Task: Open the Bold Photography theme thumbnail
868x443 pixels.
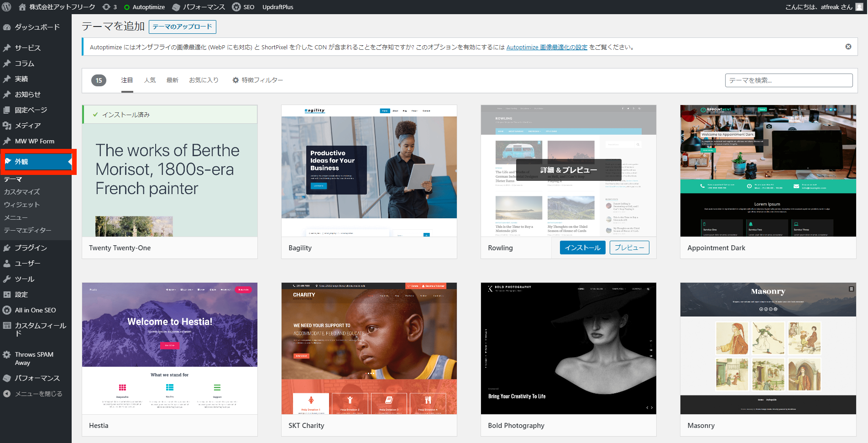Action: [x=569, y=348]
